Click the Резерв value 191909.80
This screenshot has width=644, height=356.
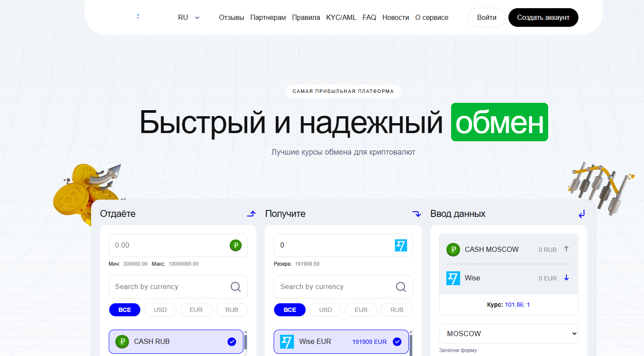click(x=307, y=264)
